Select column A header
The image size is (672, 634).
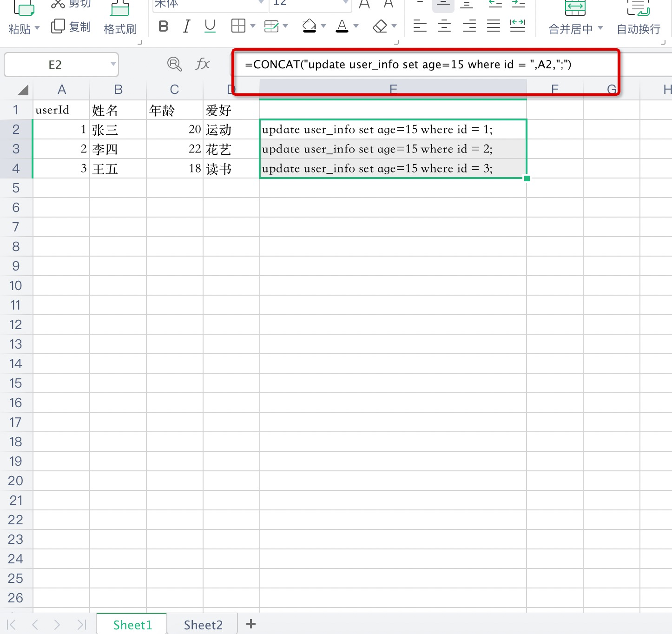[61, 89]
